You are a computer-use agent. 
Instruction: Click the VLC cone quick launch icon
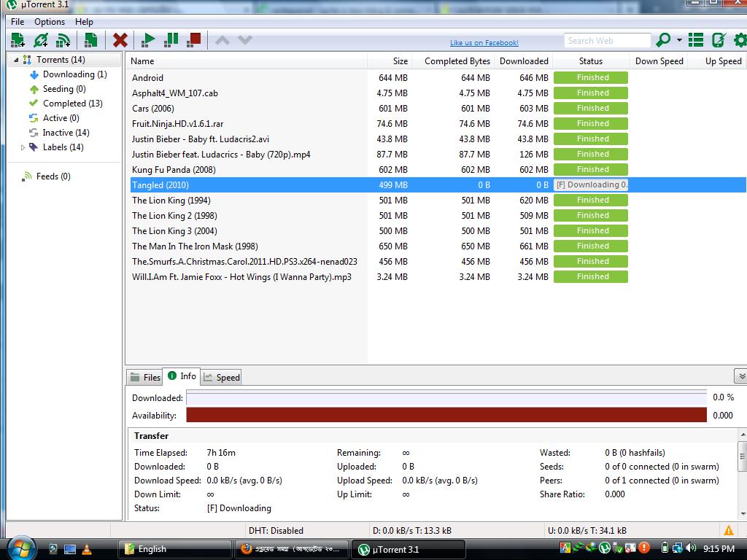tap(87, 549)
